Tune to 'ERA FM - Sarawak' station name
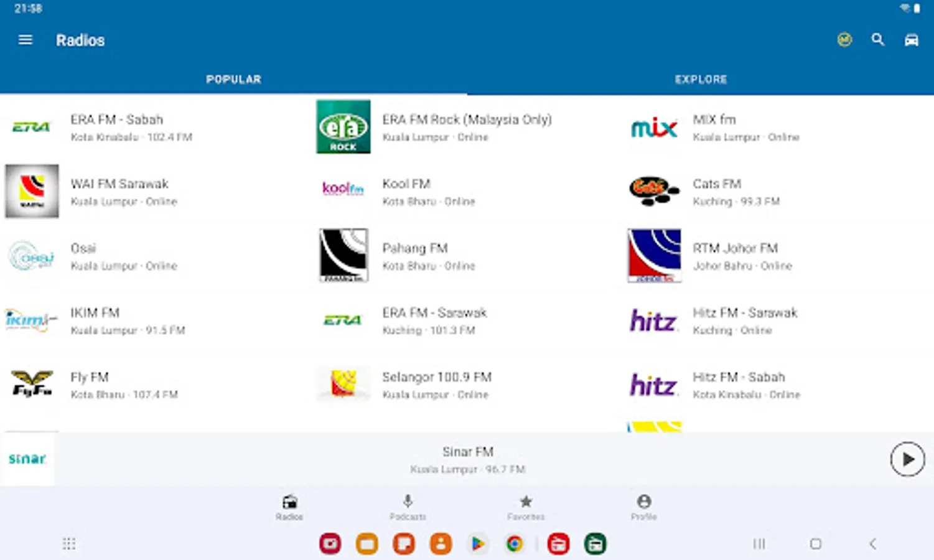 (434, 312)
